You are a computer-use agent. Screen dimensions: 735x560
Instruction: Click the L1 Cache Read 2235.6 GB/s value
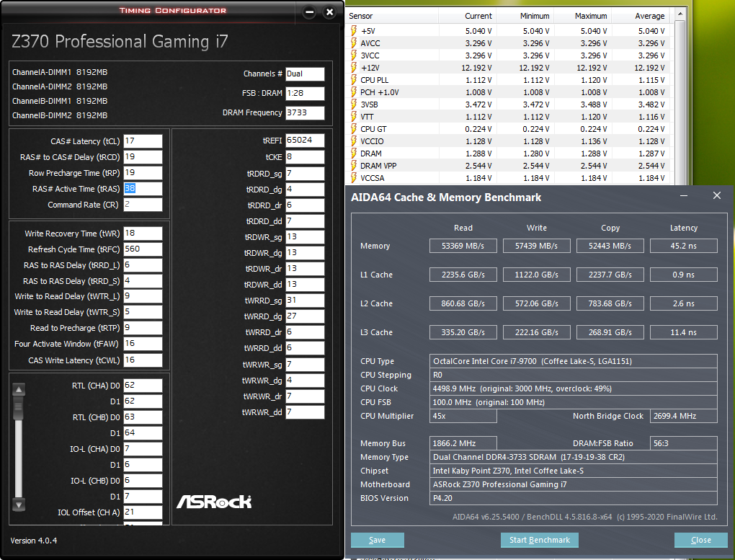(463, 275)
